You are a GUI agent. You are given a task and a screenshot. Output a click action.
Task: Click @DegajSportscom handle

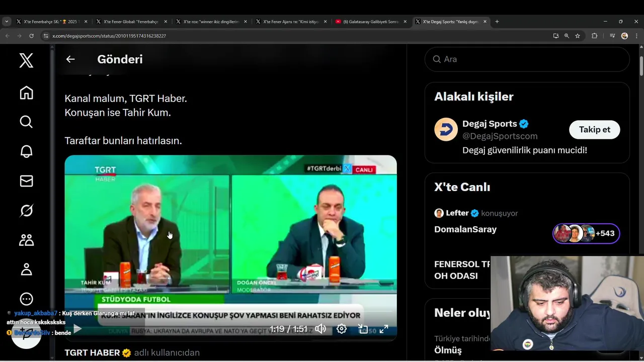[x=500, y=136]
